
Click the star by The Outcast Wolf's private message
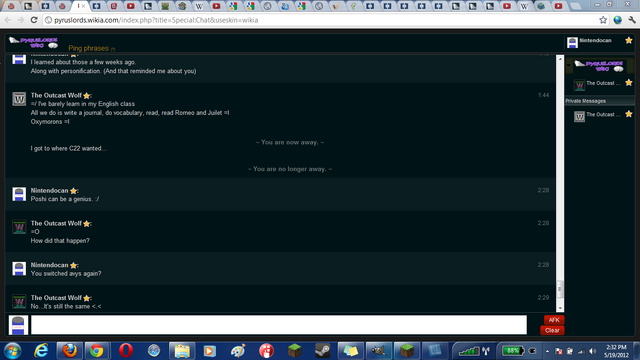(629, 114)
